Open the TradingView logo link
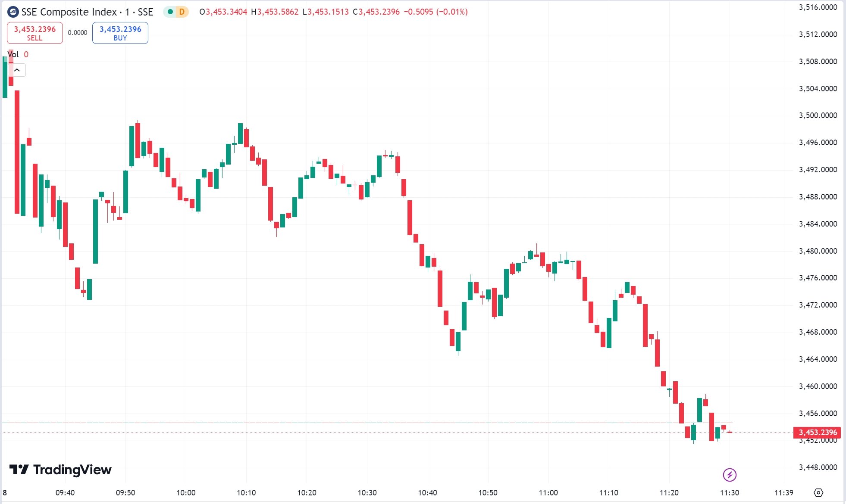Viewport: 846px width, 504px height. (x=60, y=470)
